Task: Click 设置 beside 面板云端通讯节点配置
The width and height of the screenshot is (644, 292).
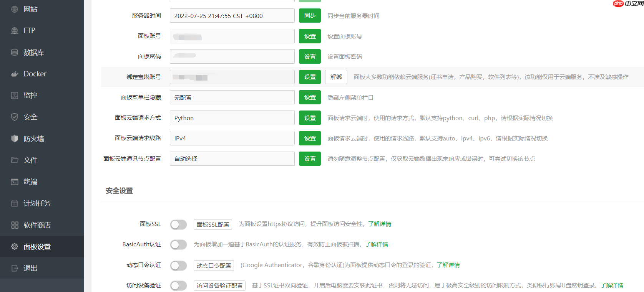Action: pyautogui.click(x=310, y=158)
